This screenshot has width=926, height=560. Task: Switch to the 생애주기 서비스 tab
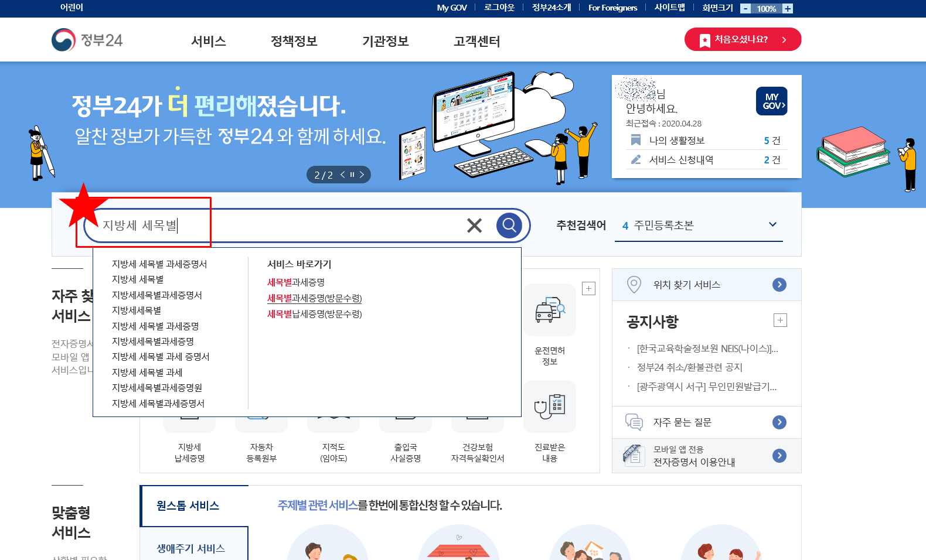tap(194, 548)
